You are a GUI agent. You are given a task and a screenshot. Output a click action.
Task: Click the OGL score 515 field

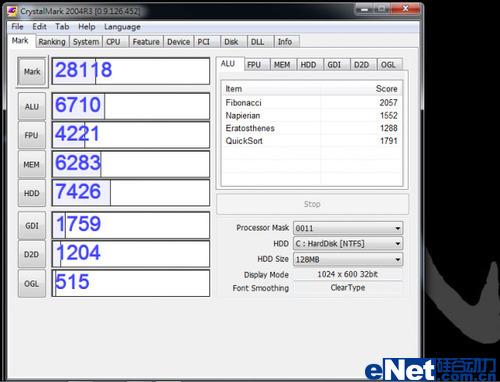(x=131, y=283)
